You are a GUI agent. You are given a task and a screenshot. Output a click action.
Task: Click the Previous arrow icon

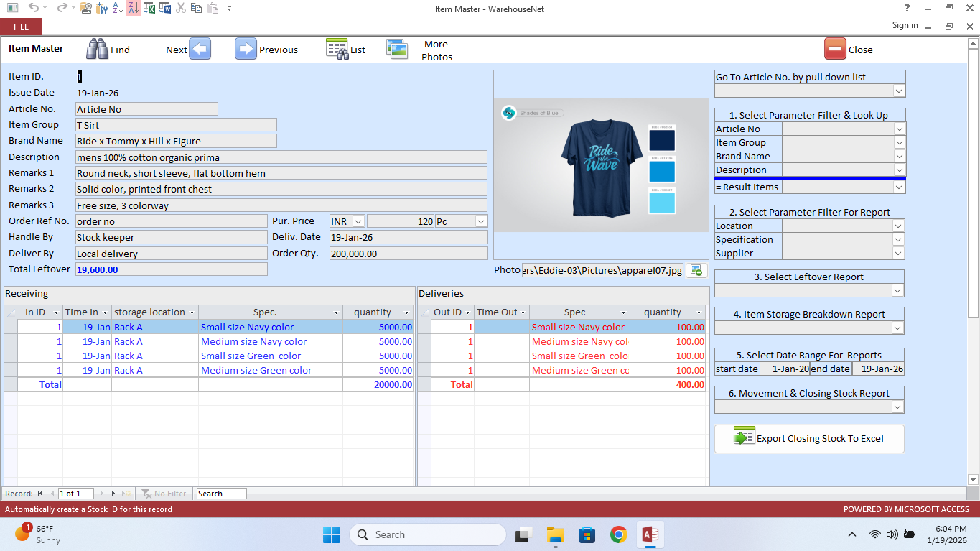(246, 49)
